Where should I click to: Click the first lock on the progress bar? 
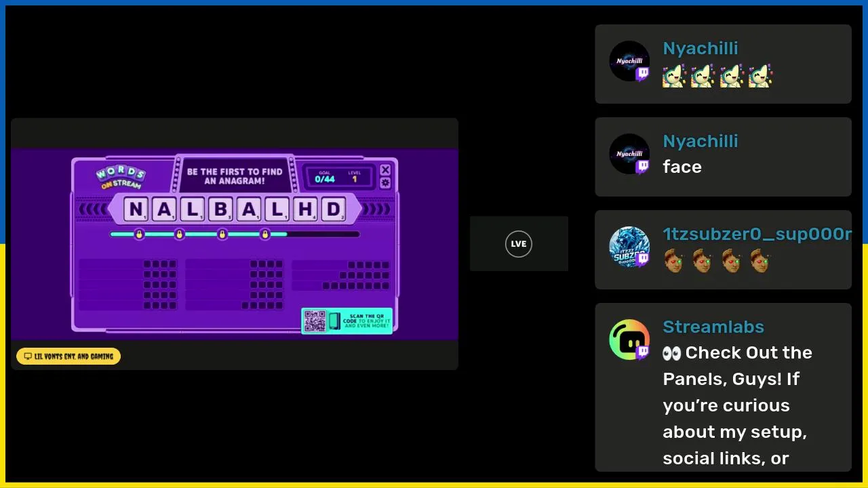[139, 235]
